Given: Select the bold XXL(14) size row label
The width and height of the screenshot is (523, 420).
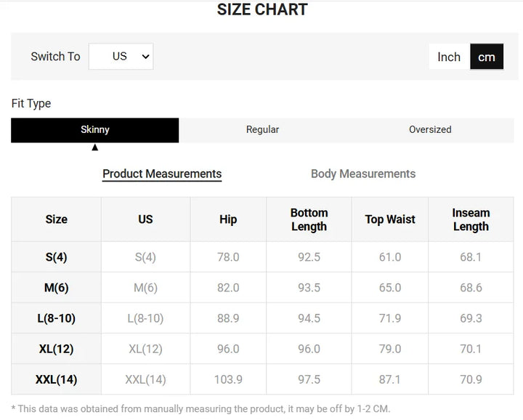Looking at the screenshot, I should point(56,379).
